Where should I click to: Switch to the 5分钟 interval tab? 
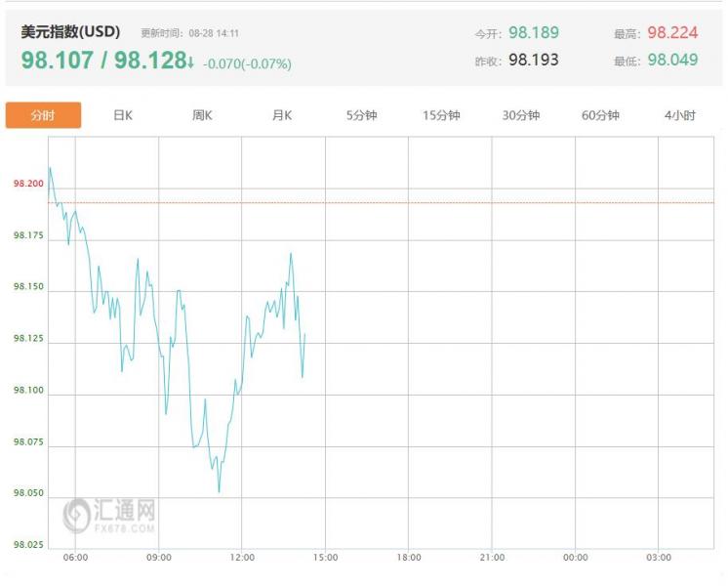click(361, 115)
